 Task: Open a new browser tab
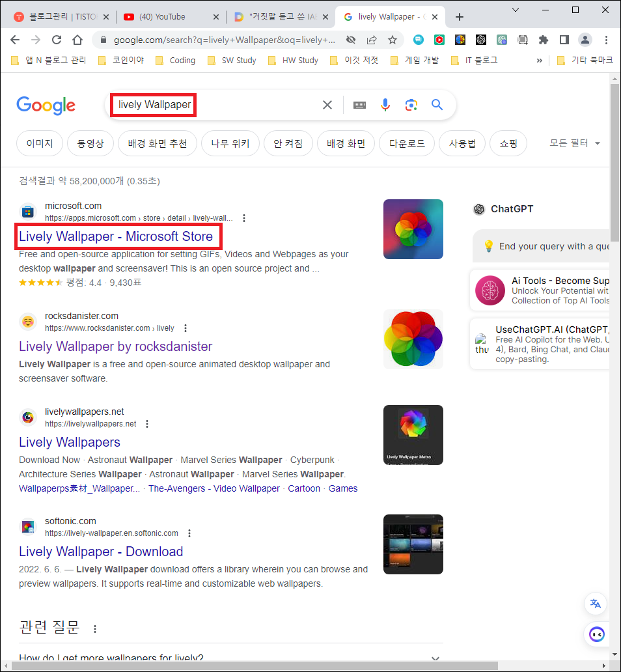pos(460,17)
